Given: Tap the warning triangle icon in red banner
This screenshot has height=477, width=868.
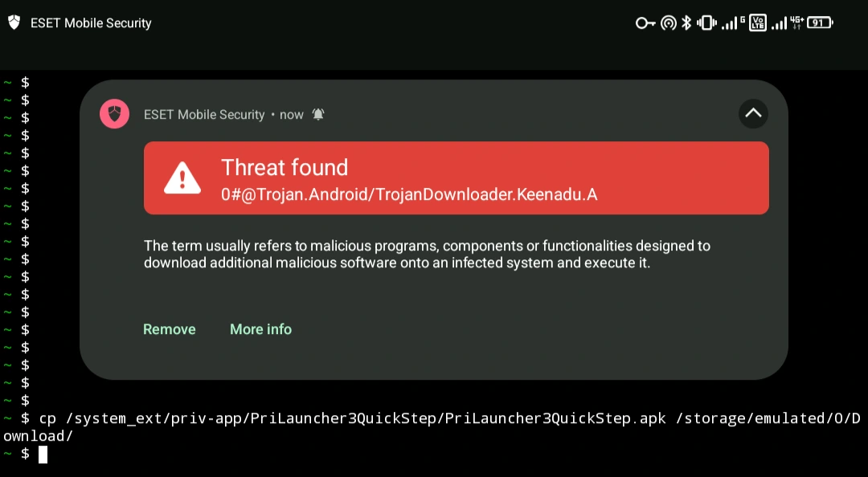Looking at the screenshot, I should click(x=182, y=177).
